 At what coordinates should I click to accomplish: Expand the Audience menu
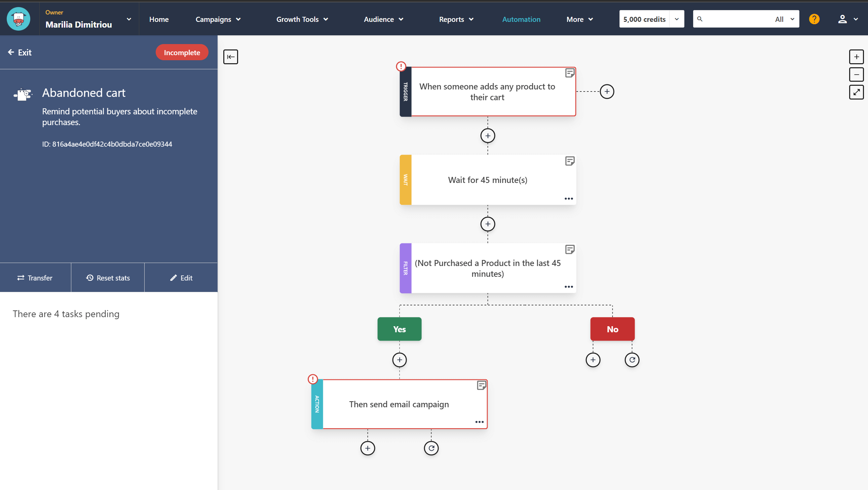click(383, 19)
